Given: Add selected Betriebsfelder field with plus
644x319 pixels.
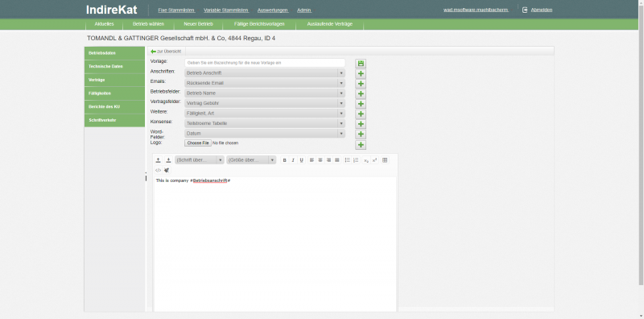Looking at the screenshot, I should point(361,93).
